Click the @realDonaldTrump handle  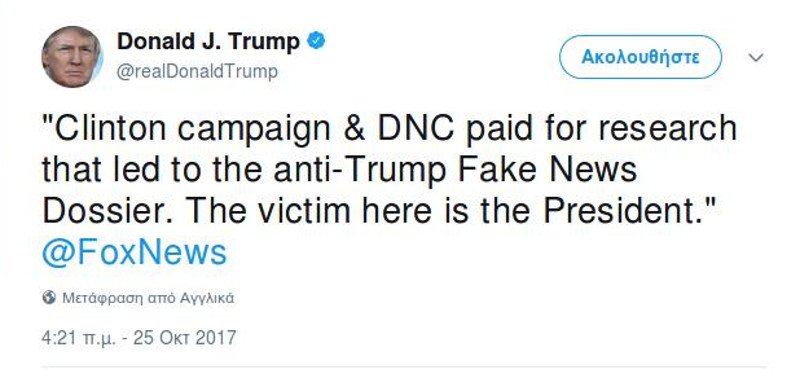tap(197, 72)
